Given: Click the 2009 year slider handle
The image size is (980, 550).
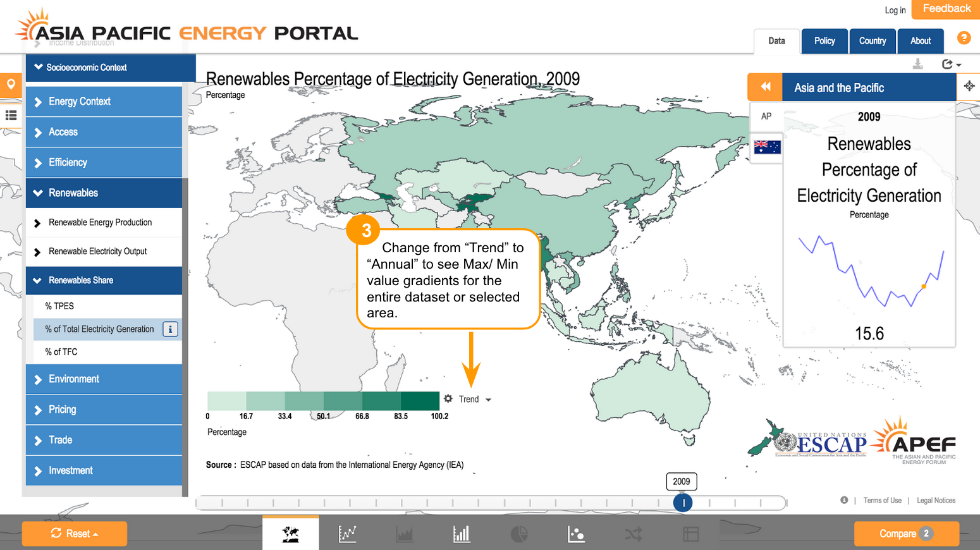Looking at the screenshot, I should (x=683, y=503).
